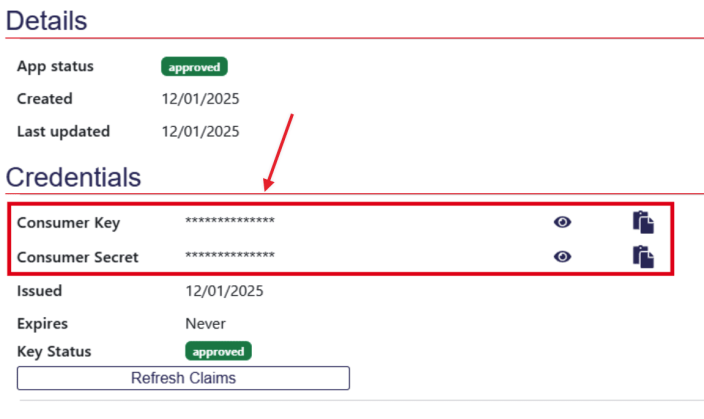Reveal the Consumer Key value
Image resolution: width=704 pixels, height=419 pixels.
(562, 222)
